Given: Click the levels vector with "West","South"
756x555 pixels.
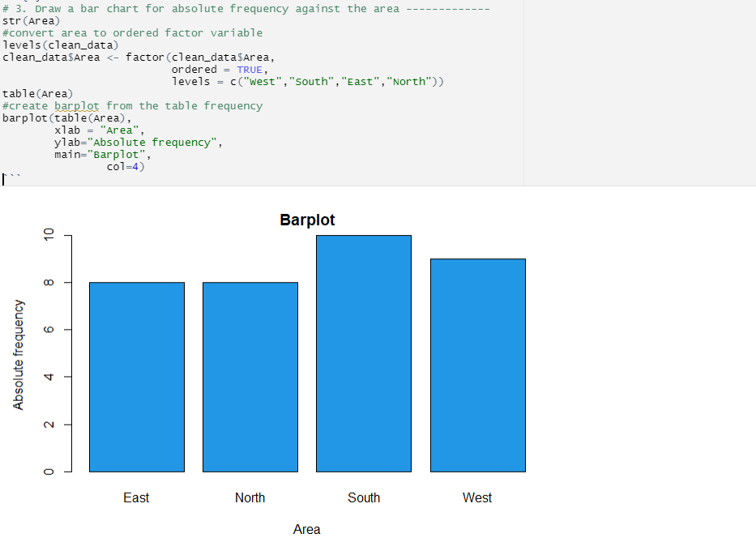Looking at the screenshot, I should 308,82.
